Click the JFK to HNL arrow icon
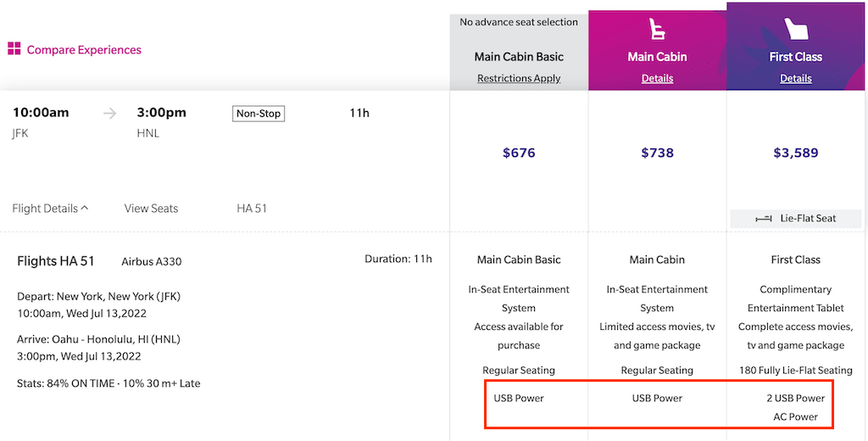 pyautogui.click(x=110, y=114)
